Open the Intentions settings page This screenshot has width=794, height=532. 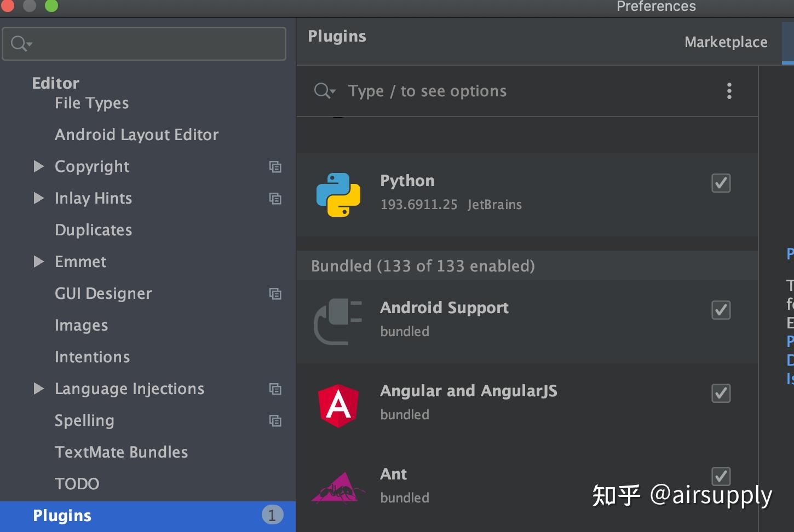(92, 357)
